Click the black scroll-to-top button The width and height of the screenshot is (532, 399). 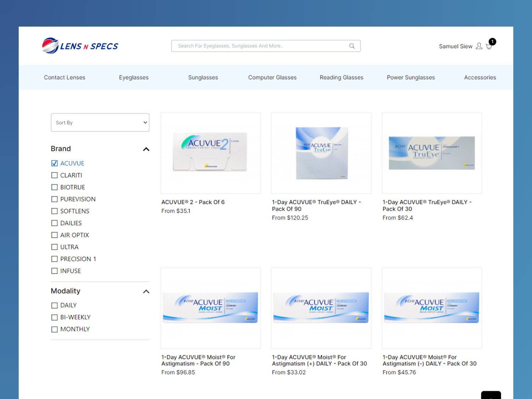[491, 395]
